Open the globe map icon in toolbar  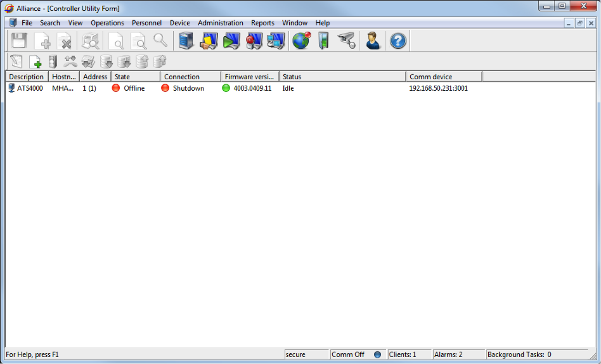300,41
